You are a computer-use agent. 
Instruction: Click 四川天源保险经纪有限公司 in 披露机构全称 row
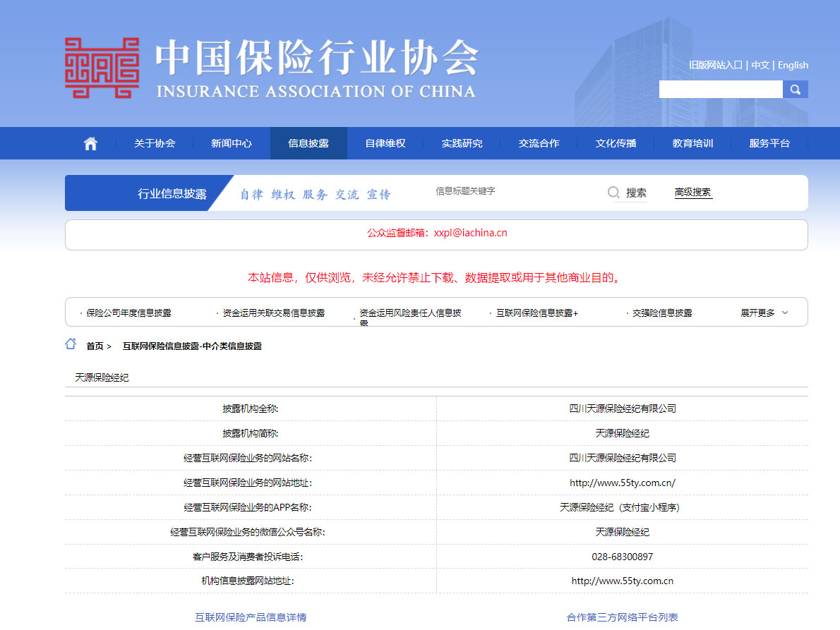click(x=622, y=408)
